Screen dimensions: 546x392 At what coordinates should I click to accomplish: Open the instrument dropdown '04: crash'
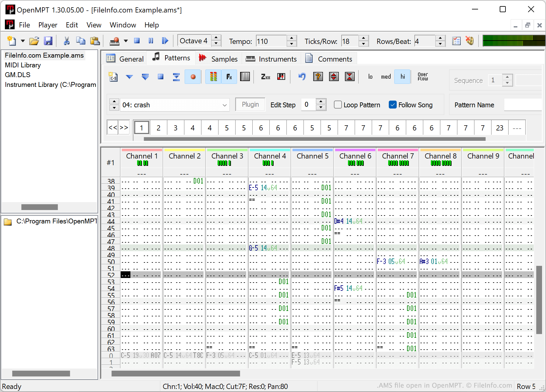point(175,105)
